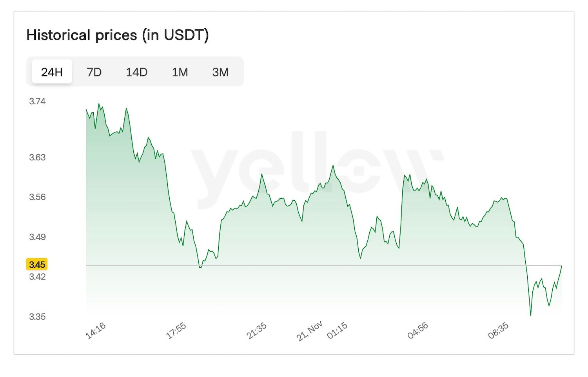
Task: Click the 21, Nov date label
Action: tap(309, 331)
